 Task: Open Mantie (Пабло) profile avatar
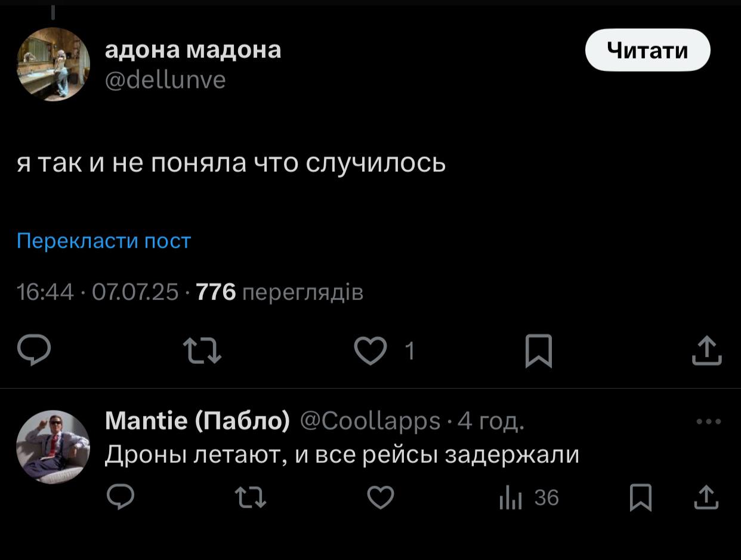pos(53,447)
